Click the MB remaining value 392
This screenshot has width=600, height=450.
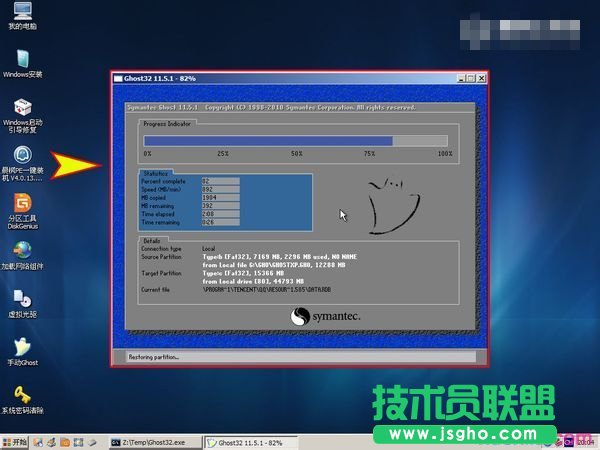click(x=220, y=206)
